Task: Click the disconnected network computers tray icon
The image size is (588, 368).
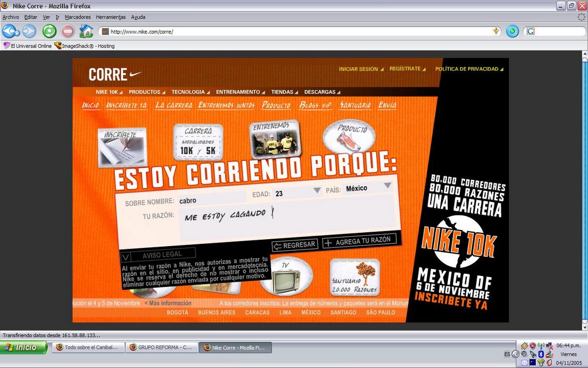Action: 550,346
